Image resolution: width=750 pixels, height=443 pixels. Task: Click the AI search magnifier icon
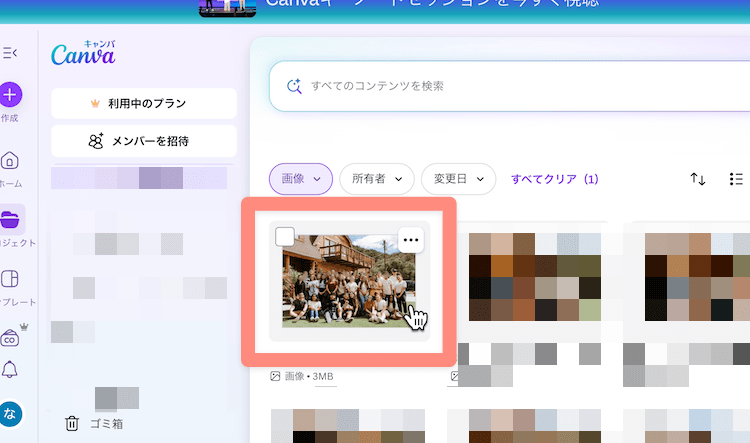tap(294, 86)
